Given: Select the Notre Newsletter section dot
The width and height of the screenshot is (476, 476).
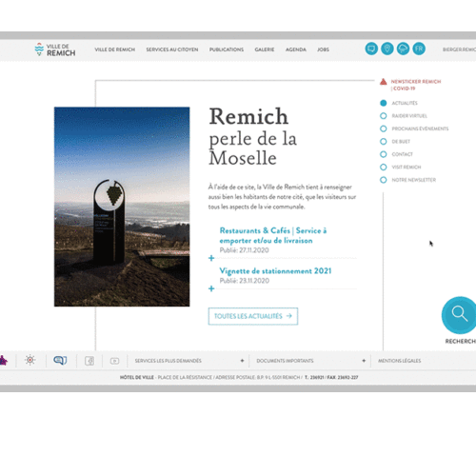Looking at the screenshot, I should click(384, 180).
